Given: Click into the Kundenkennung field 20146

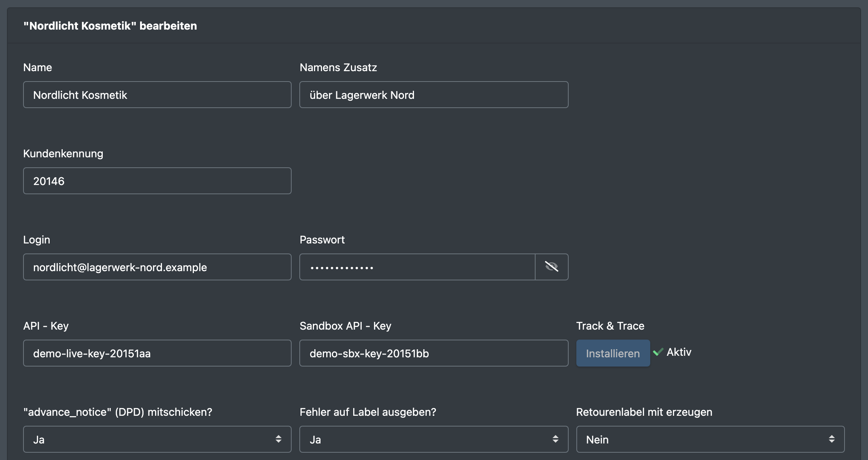Looking at the screenshot, I should point(157,181).
